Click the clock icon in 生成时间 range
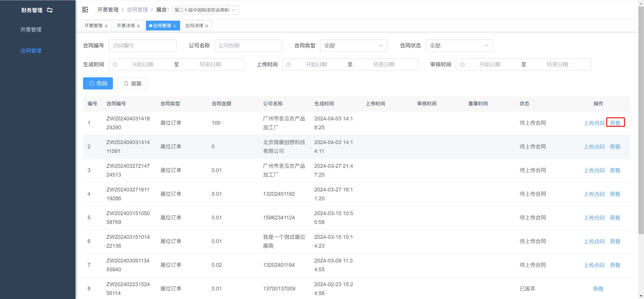The image size is (644, 299). point(115,64)
